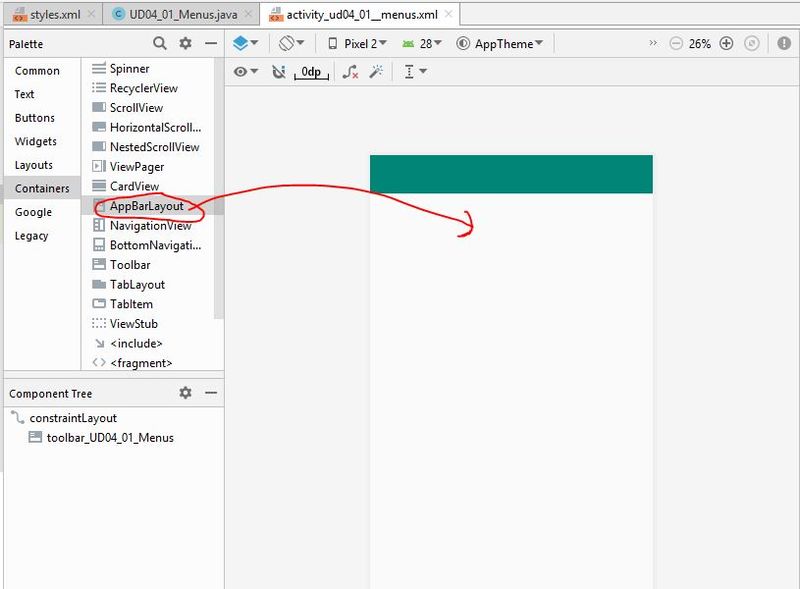
Task: Select AppBarLayout in the palette
Action: [x=148, y=206]
